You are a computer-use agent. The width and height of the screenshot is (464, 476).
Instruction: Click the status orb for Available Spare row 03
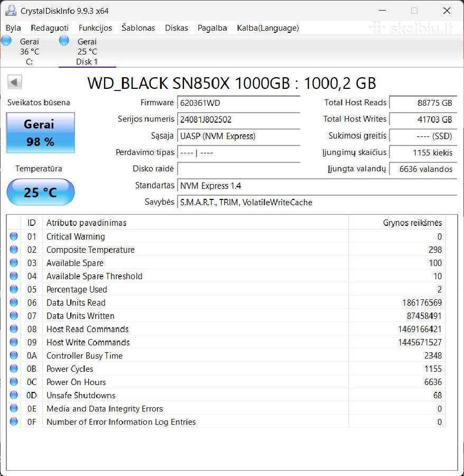coord(14,262)
